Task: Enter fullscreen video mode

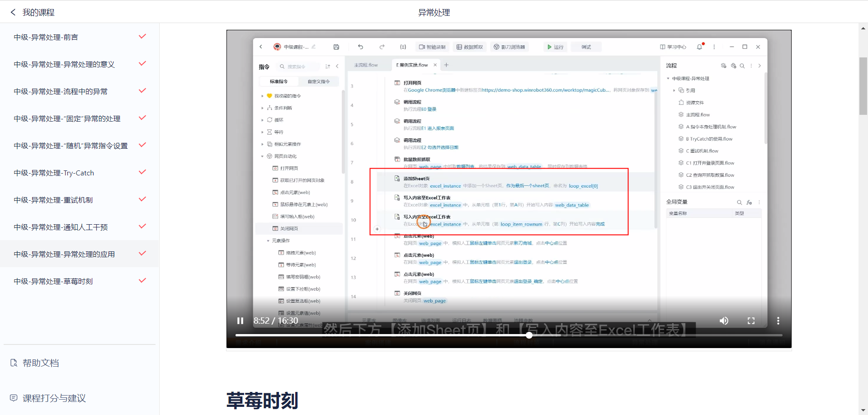Action: [x=751, y=321]
